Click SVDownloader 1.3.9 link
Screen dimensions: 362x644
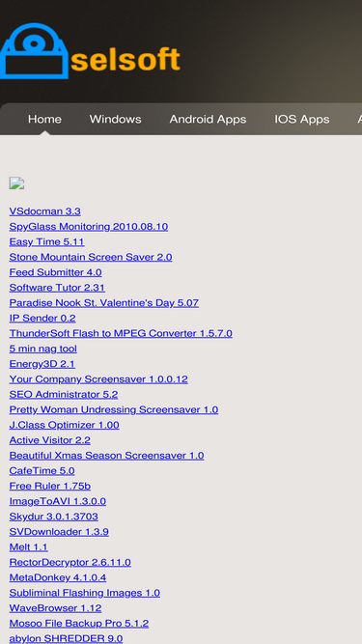(59, 532)
